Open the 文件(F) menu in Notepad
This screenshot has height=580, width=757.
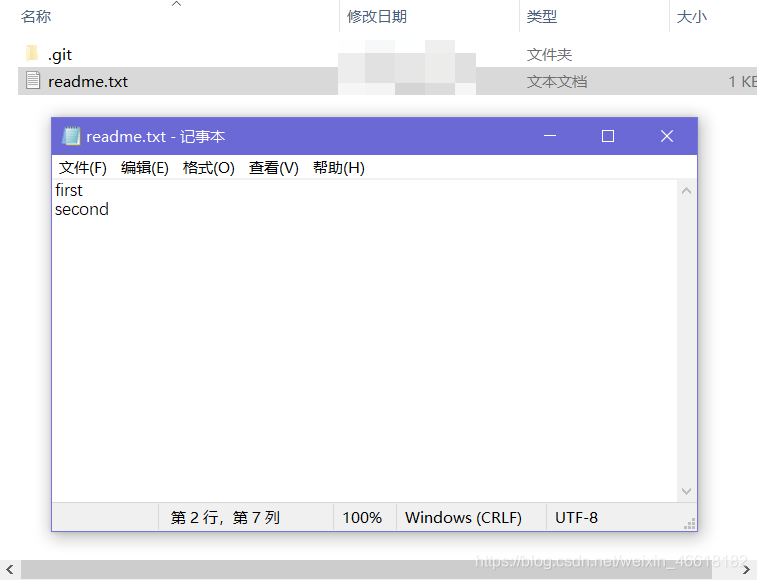[x=83, y=168]
